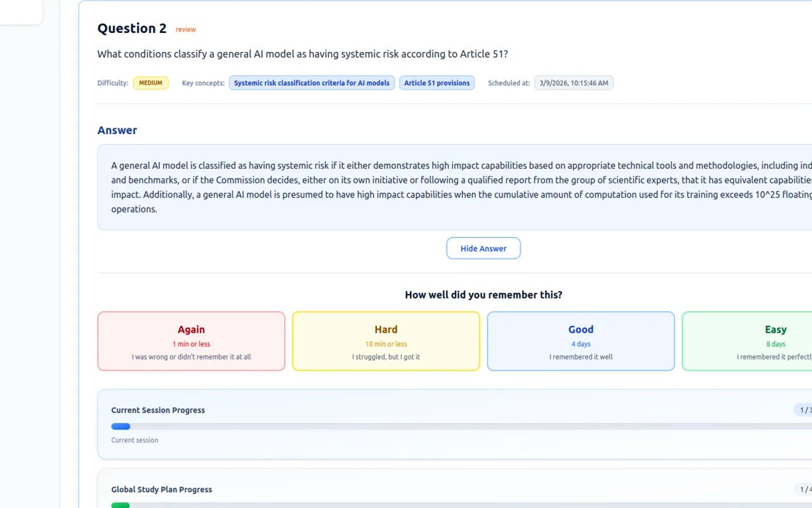Click the Article 51 question text
The image size is (812, 508).
[303, 54]
